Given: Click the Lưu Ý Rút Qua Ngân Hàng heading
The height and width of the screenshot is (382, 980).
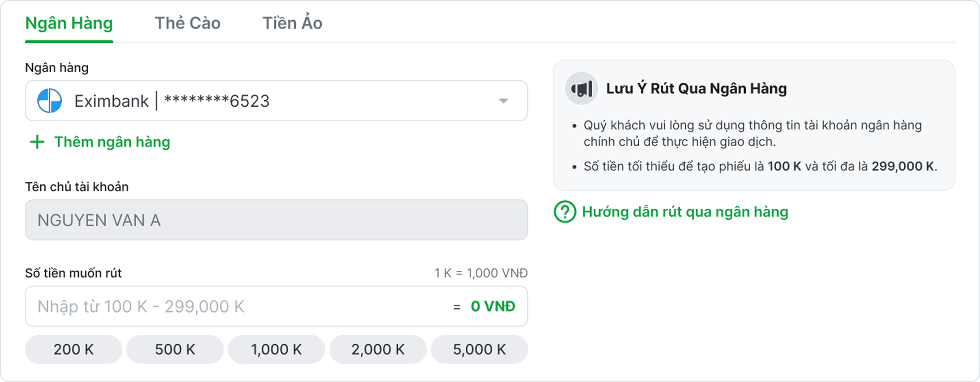Looking at the screenshot, I should pos(696,89).
